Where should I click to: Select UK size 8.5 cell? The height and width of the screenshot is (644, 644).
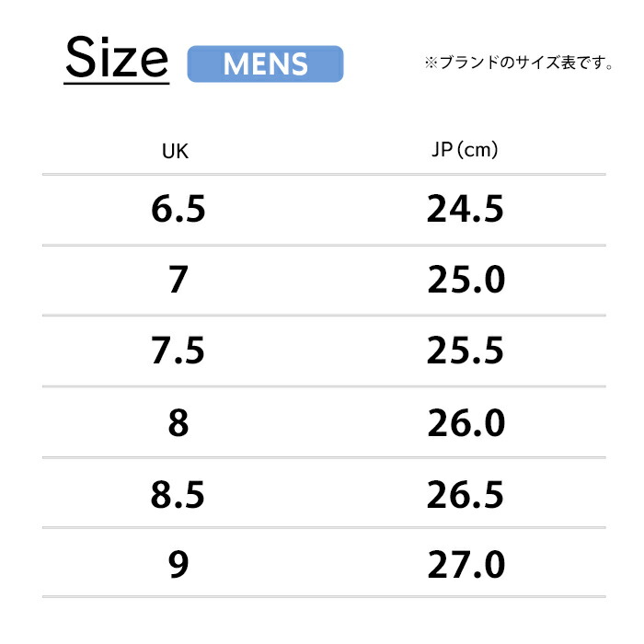178,494
